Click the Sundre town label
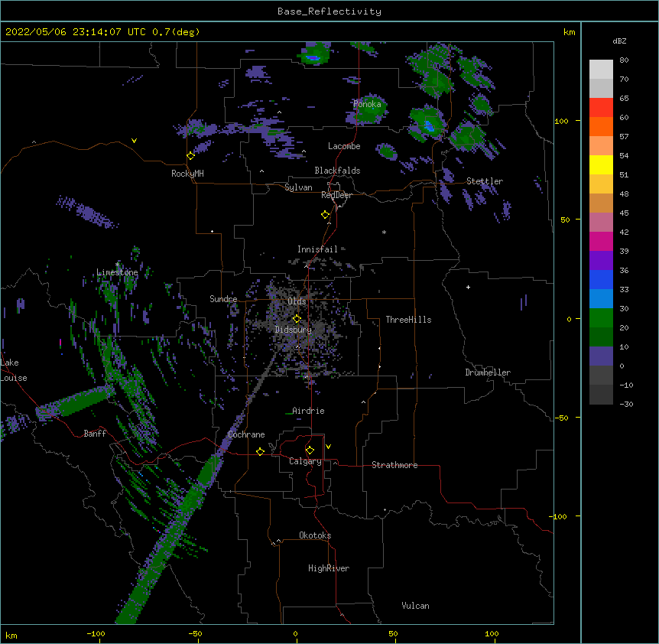 (x=223, y=299)
